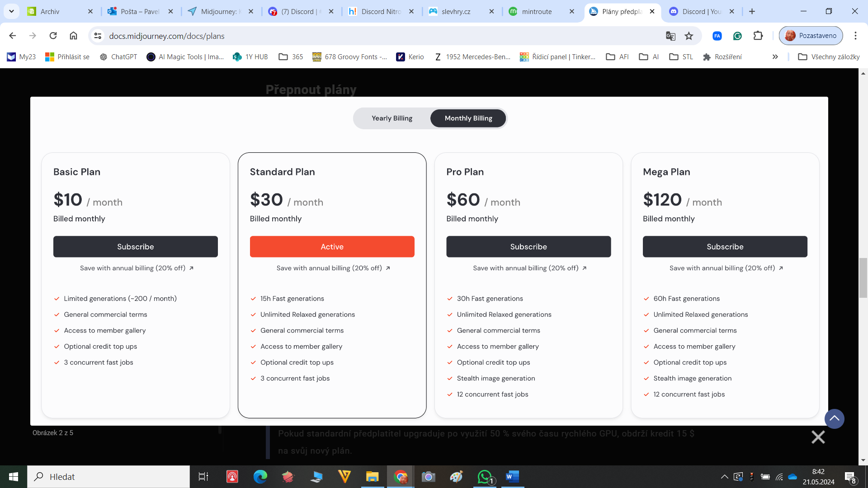Click the page vertical scrollbar thumb
868x488 pixels.
[863, 277]
